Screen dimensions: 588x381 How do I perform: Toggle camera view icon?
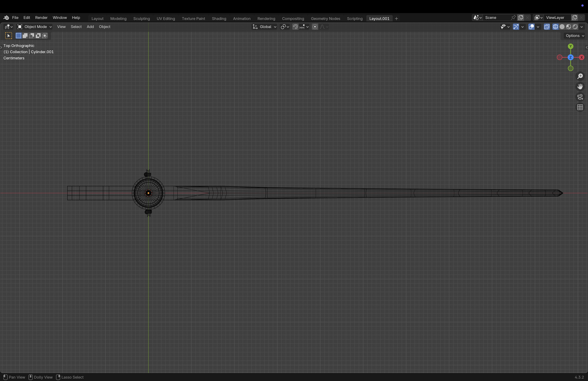[580, 97]
